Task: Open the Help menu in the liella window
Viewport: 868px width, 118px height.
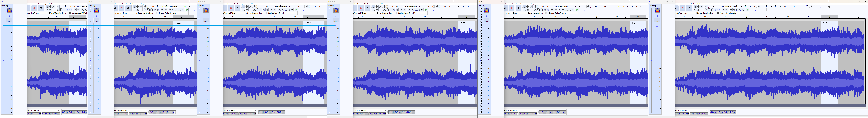Action: [x=533, y=4]
